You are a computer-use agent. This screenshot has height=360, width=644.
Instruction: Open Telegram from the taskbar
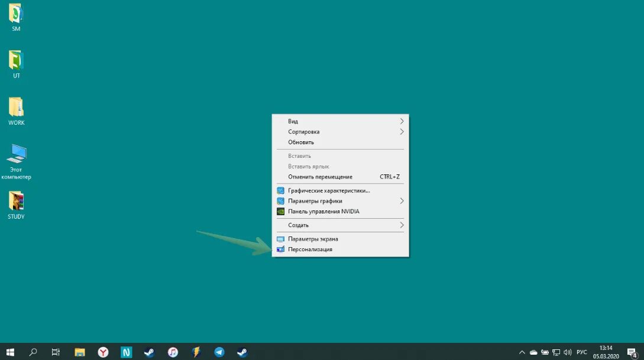pyautogui.click(x=219, y=352)
